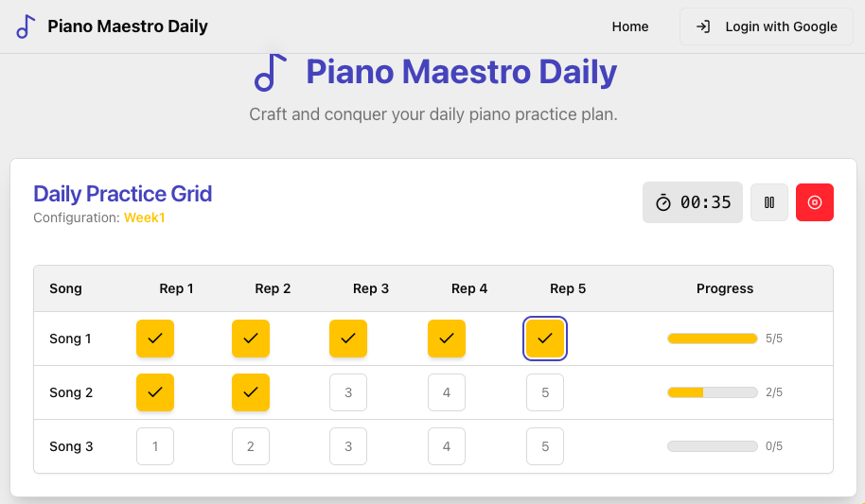Image resolution: width=865 pixels, height=504 pixels.
Task: Click Piano Maestro Daily navbar title
Action: point(128,26)
